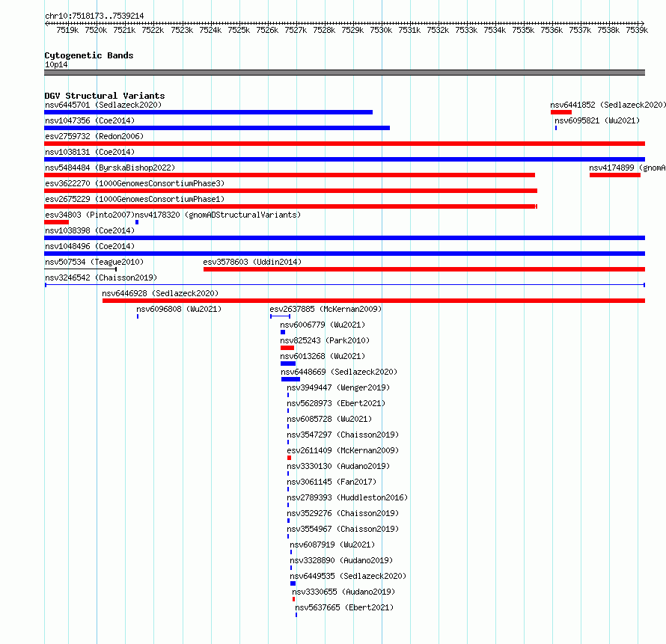Select the 10p14 cytogenetic band bar
666x644 pixels.
[x=344, y=73]
